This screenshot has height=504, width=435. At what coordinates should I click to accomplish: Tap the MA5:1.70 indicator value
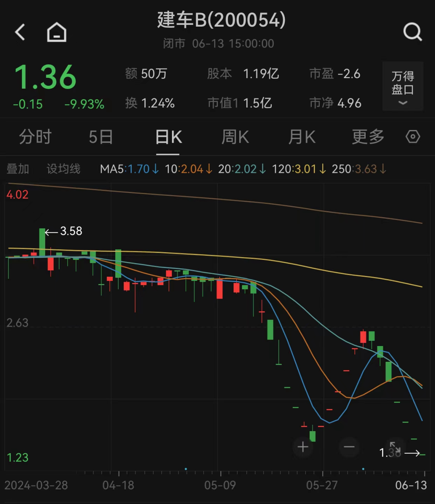point(130,169)
